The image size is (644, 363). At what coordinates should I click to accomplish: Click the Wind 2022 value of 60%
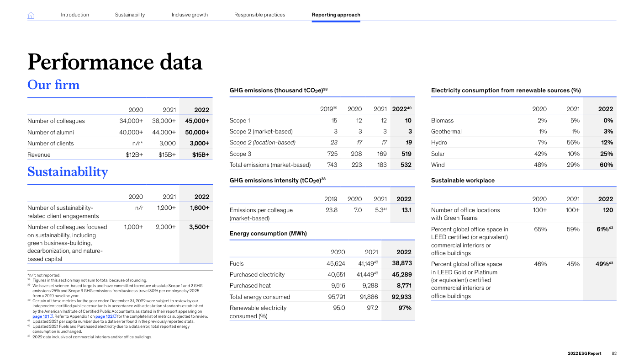606,165
